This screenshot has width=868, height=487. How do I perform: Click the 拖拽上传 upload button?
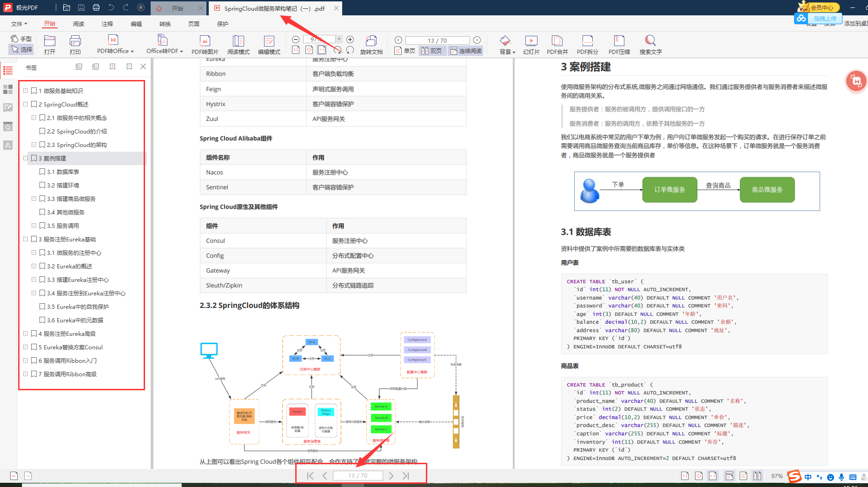818,19
